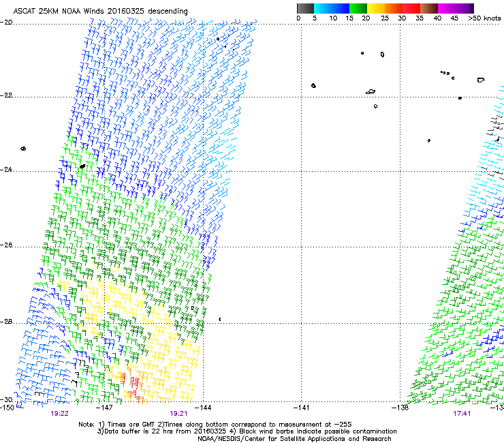Click the '-30' latitude label
Image resolution: width=504 pixels, height=443 pixels.
pyautogui.click(x=6, y=399)
